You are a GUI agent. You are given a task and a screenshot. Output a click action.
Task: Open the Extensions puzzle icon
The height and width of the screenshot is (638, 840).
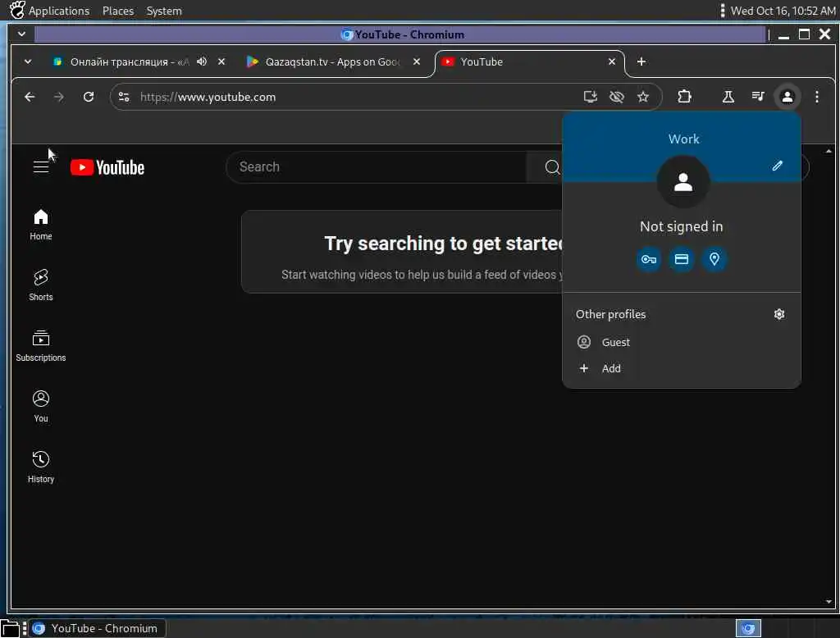coord(684,97)
